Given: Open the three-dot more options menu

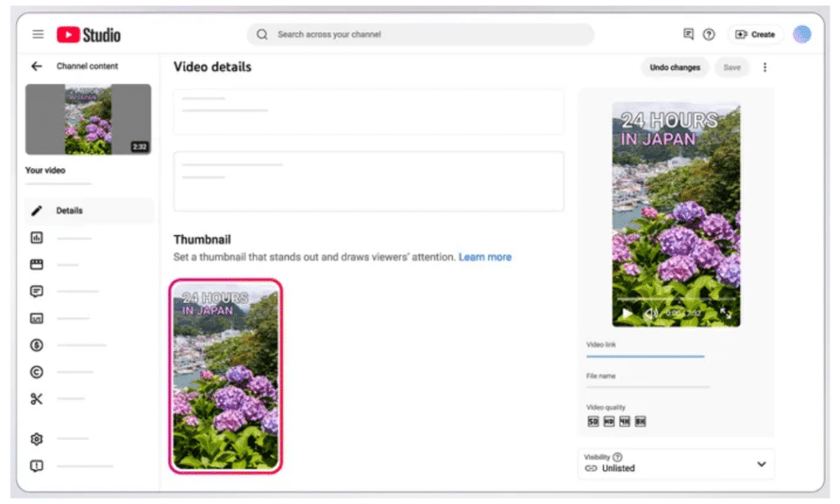Looking at the screenshot, I should tap(765, 67).
